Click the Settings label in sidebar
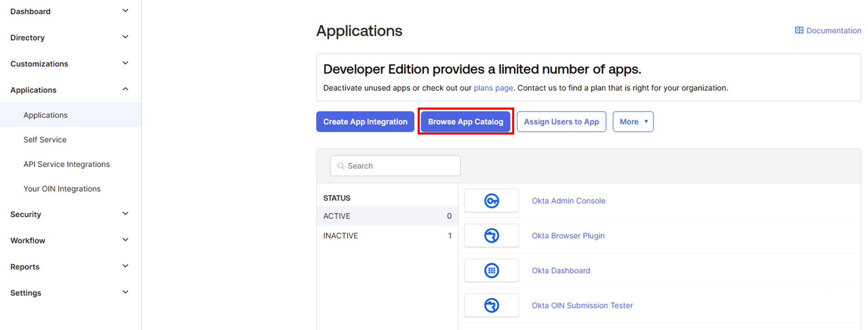868x330 pixels. [25, 293]
